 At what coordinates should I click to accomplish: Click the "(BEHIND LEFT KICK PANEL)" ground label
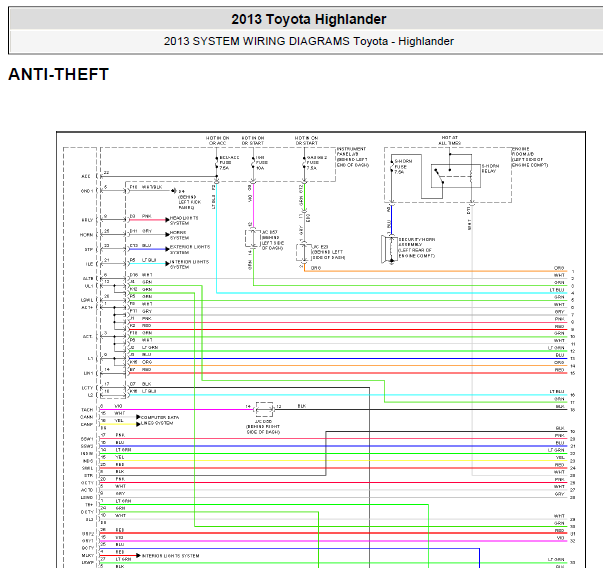click(189, 202)
